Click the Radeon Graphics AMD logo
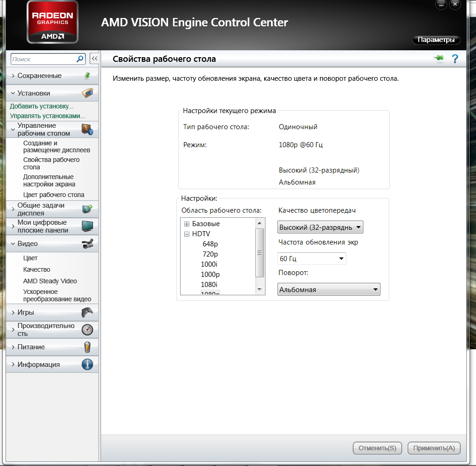 [x=53, y=22]
